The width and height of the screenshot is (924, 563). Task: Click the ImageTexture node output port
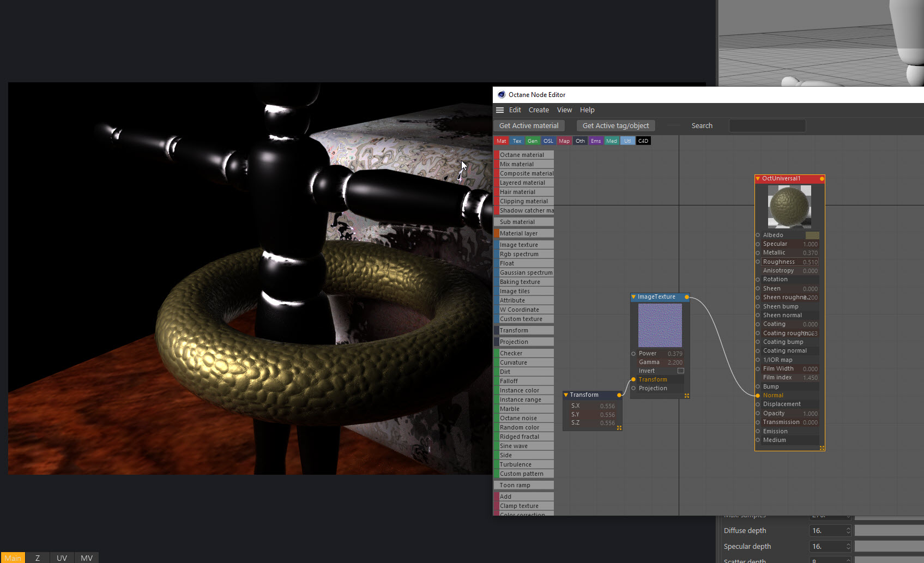pos(687,297)
